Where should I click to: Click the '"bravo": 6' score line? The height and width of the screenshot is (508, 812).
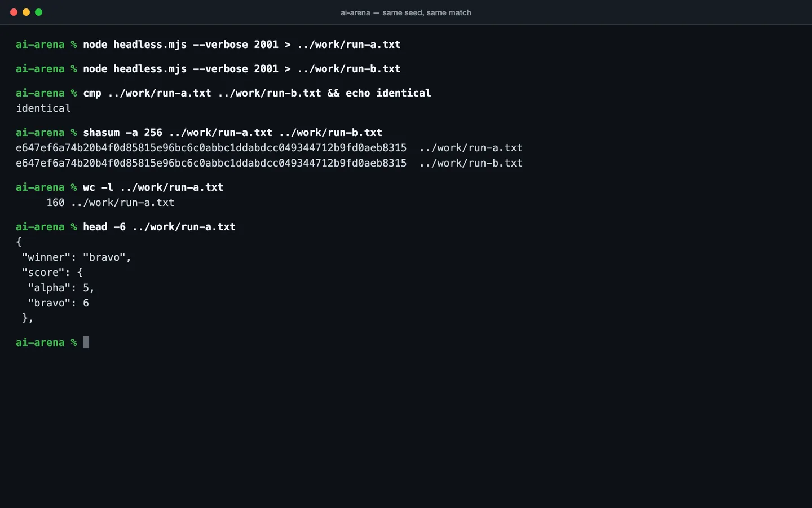(x=59, y=303)
